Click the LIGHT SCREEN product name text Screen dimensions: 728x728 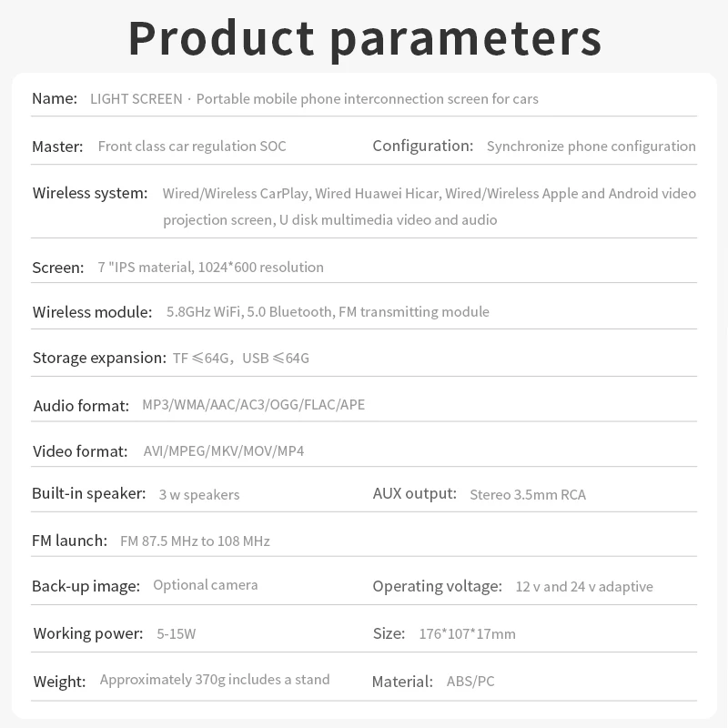(x=314, y=98)
